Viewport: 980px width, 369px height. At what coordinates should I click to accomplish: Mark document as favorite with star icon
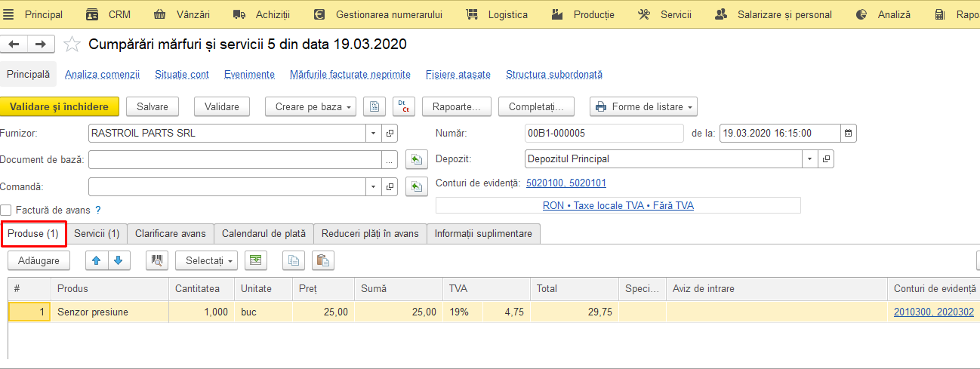[x=72, y=45]
